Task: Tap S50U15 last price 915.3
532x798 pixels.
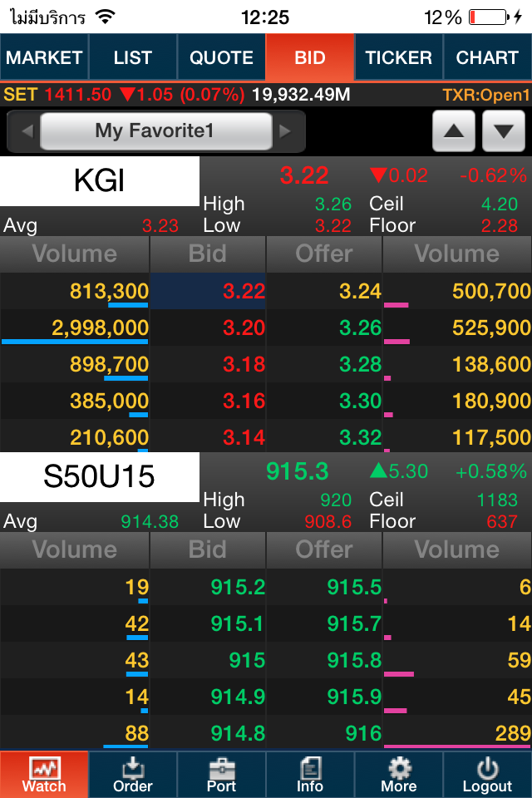Action: point(298,471)
